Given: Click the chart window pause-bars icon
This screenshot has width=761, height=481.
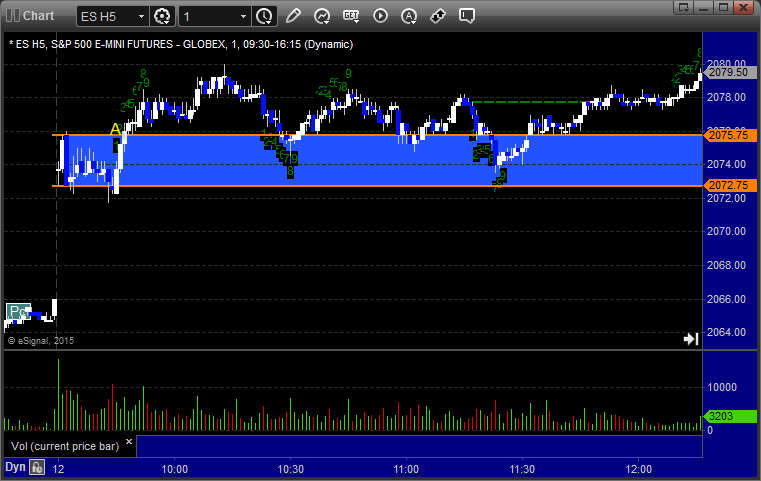Looking at the screenshot, I should 13,16.
